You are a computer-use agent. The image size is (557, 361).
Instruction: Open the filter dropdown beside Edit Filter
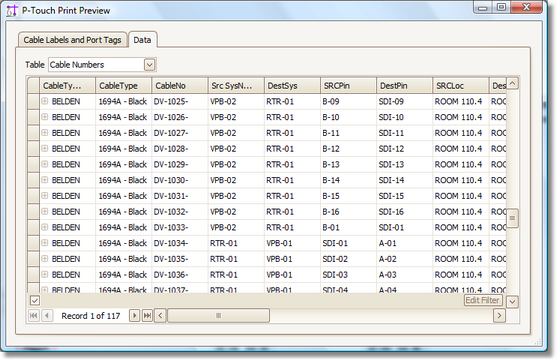512,302
